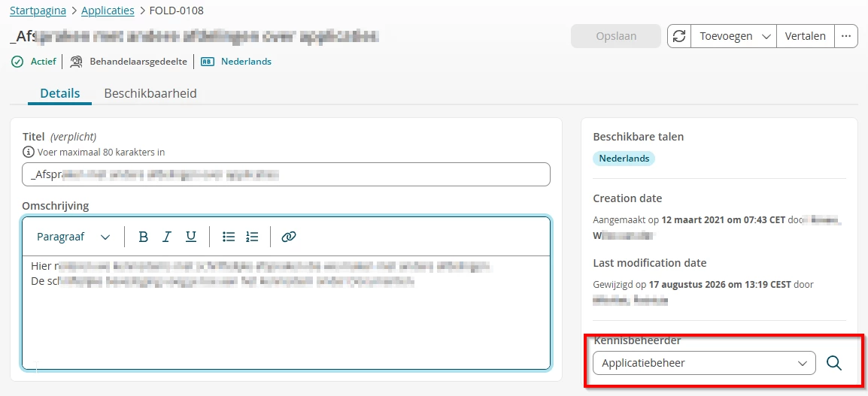Click the info icon under Titel
The height and width of the screenshot is (396, 868).
coord(27,152)
